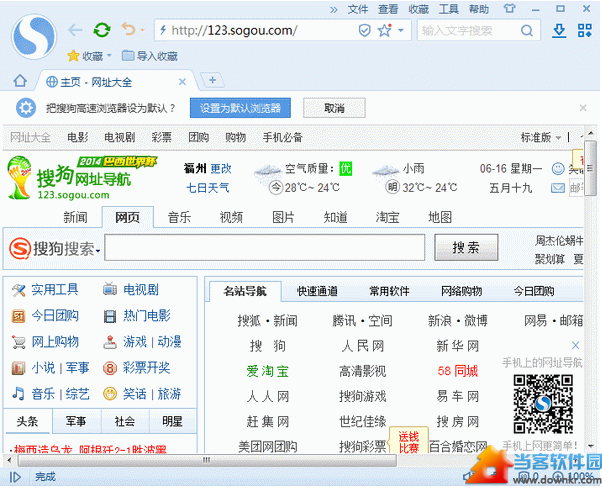Image resolution: width=602 pixels, height=490 pixels.
Task: Select the 音乐 search tab
Action: pyautogui.click(x=179, y=217)
